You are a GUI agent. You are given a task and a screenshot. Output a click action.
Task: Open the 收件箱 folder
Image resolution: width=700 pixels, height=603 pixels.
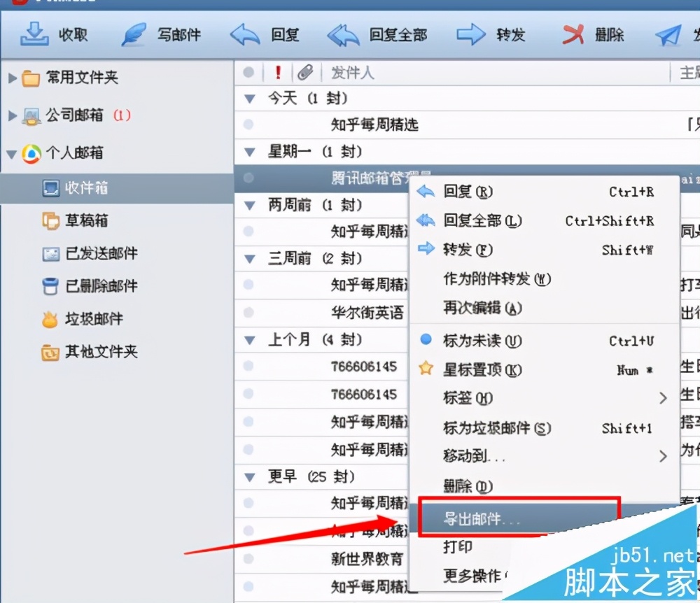[117, 188]
